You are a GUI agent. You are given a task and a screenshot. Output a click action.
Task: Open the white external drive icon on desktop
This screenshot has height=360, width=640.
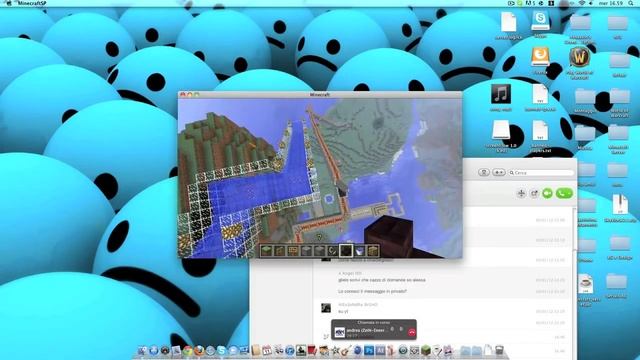[501, 131]
